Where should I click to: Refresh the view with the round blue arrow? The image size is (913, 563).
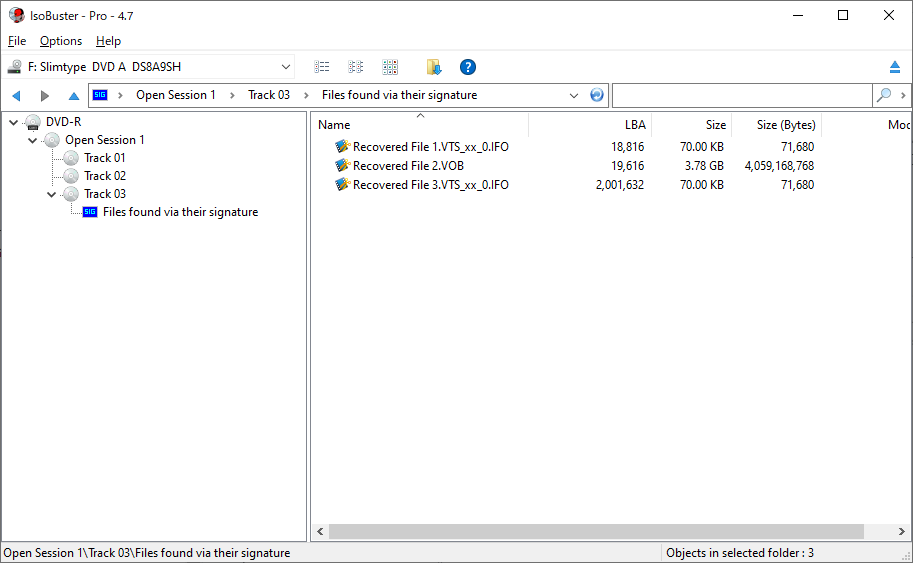point(596,95)
